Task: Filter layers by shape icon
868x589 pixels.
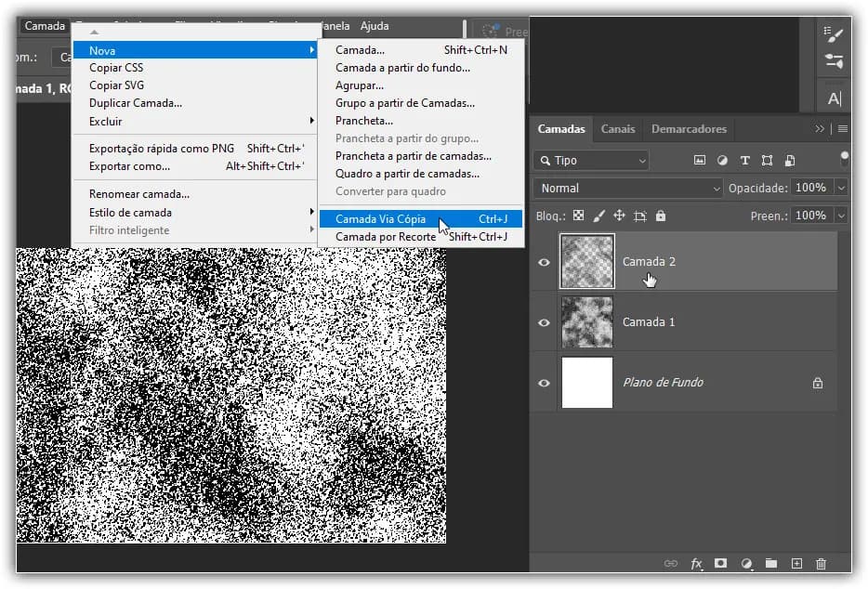Action: tap(767, 161)
